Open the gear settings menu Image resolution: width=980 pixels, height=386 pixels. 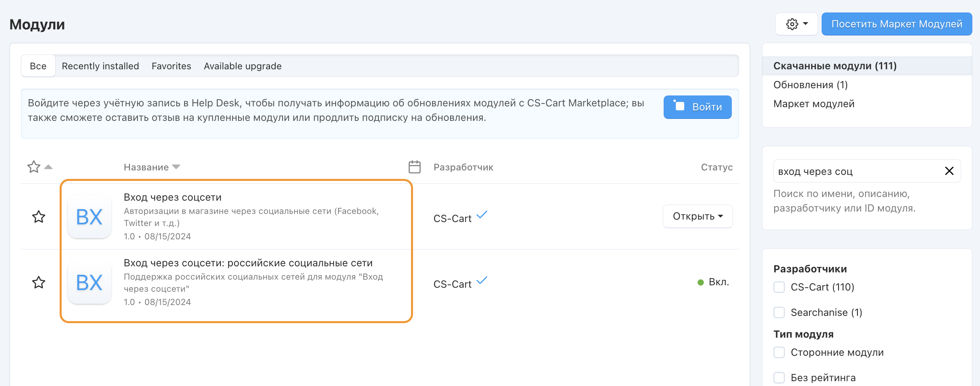point(796,24)
